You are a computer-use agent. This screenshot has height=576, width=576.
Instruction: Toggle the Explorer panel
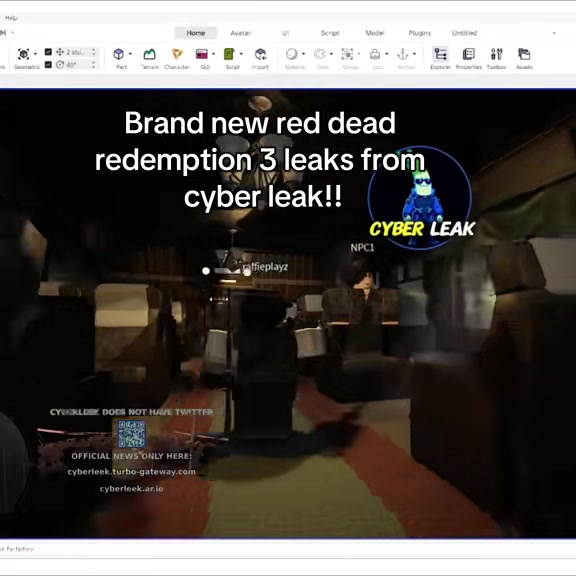pos(440,54)
